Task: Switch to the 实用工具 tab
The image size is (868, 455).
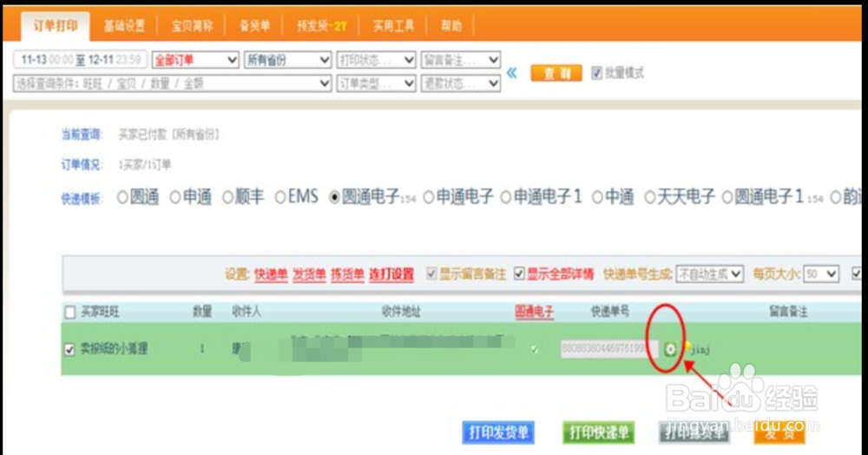Action: coord(393,25)
